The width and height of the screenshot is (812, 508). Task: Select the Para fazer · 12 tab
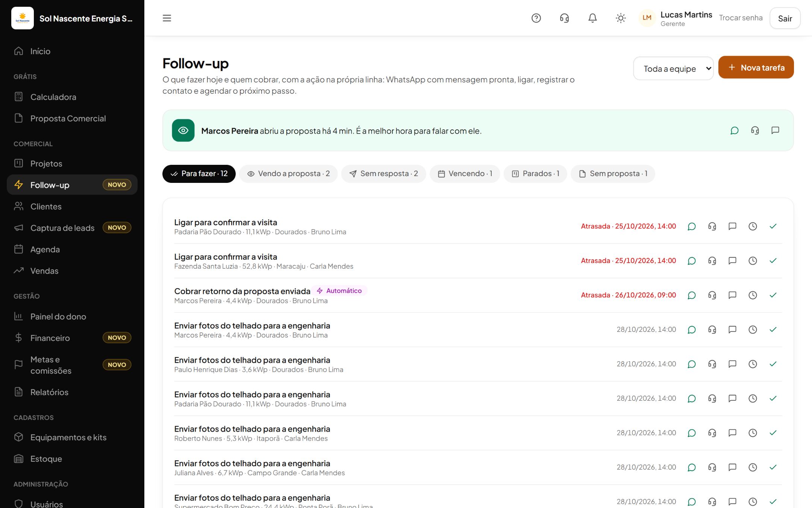click(x=199, y=174)
